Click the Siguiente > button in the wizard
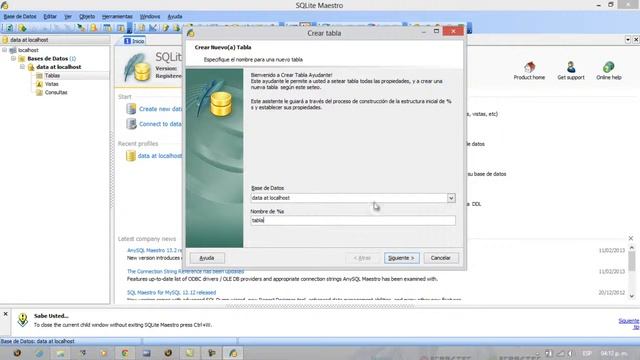 (x=402, y=258)
